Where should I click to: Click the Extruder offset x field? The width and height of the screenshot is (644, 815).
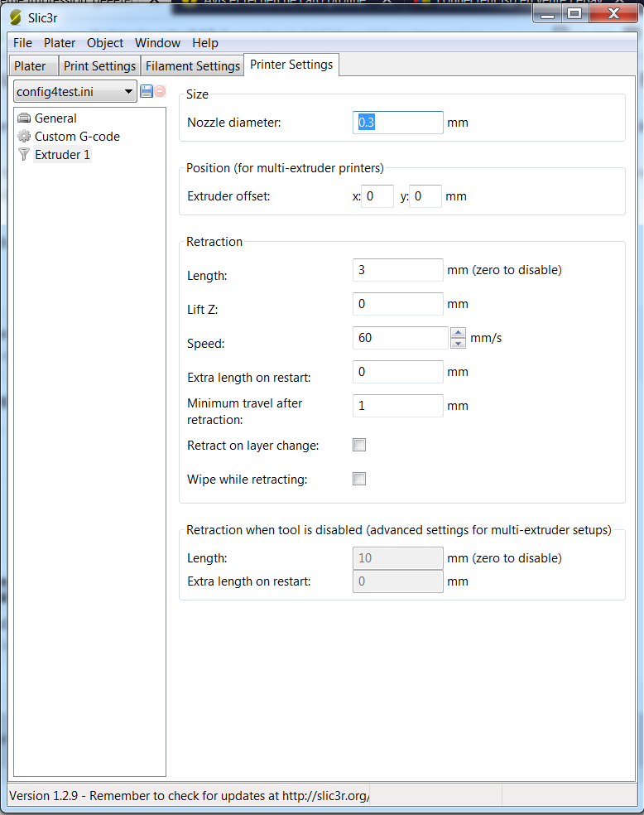click(x=377, y=196)
